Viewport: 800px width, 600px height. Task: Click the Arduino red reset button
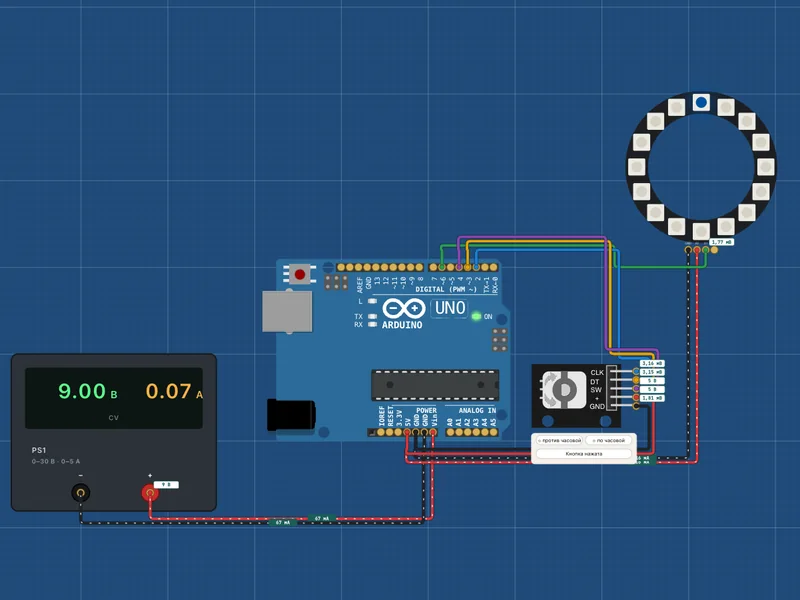tap(299, 274)
